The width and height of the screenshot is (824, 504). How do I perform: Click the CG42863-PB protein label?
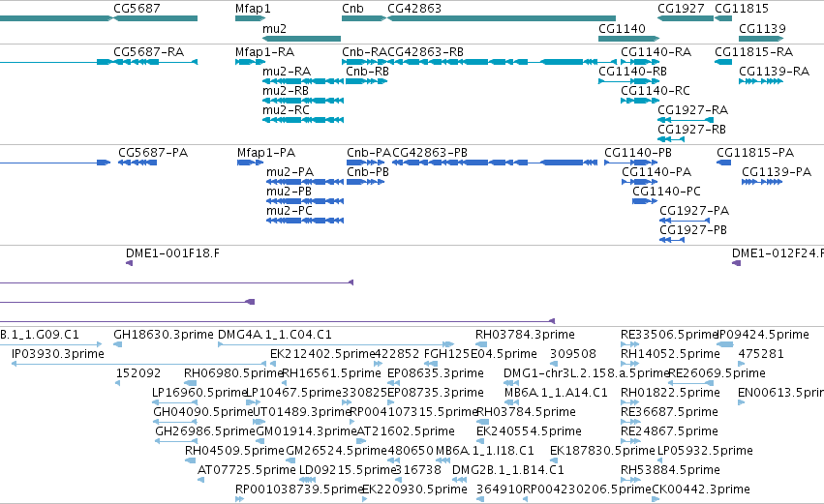point(430,153)
